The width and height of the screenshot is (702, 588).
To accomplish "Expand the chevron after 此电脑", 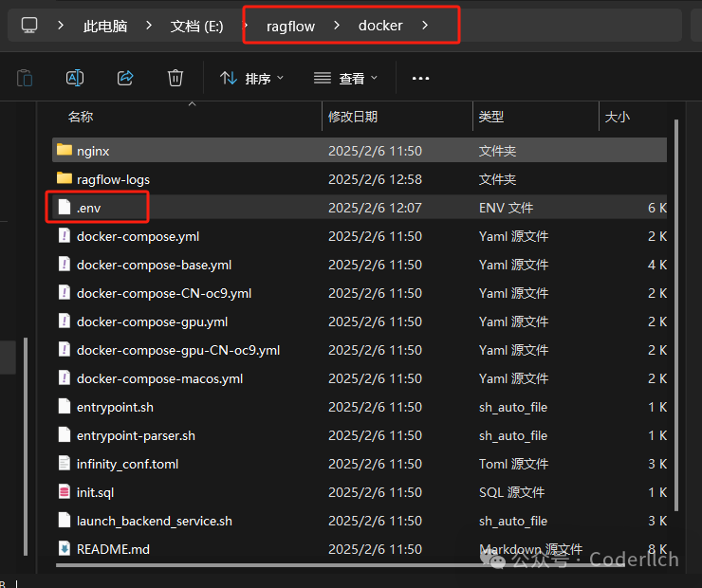I will 149,26.
